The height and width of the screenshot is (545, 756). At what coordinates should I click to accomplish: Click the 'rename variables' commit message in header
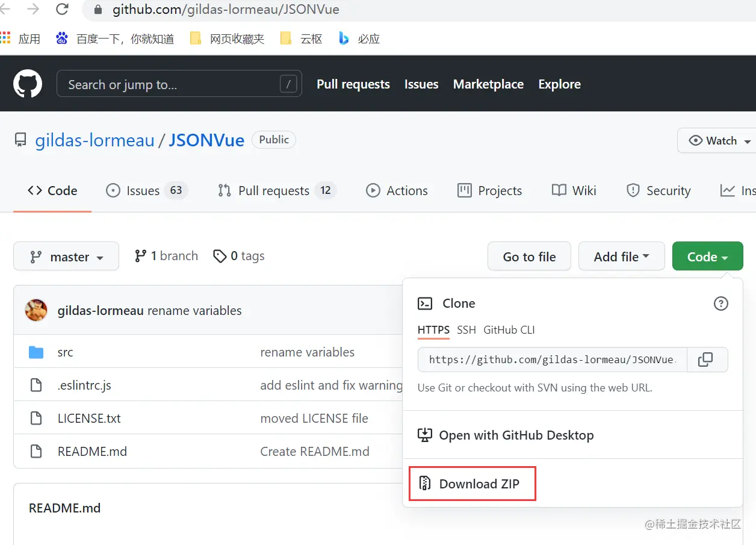tap(194, 311)
